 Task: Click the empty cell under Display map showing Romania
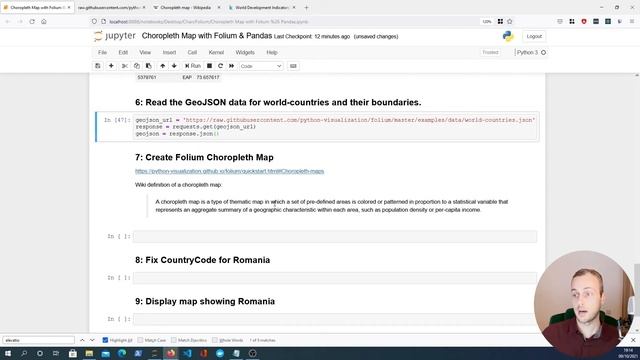pos(335,319)
